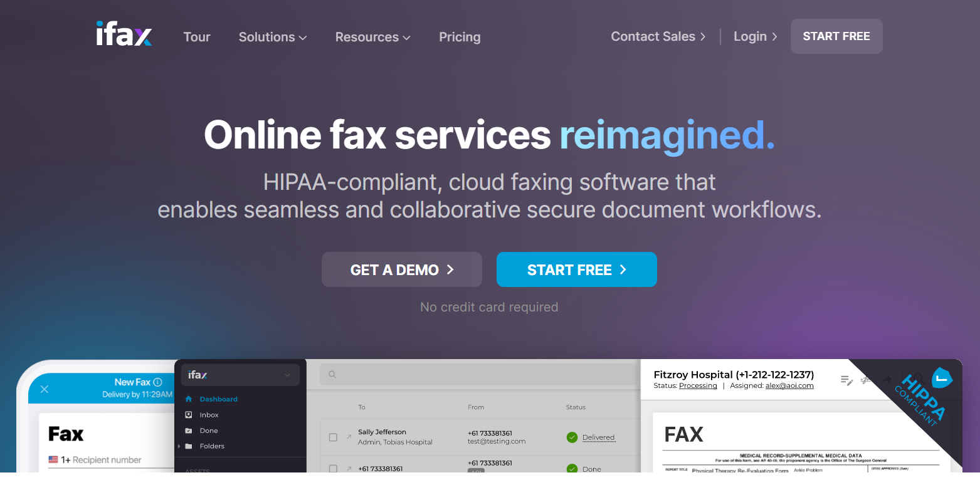The width and height of the screenshot is (980, 480).
Task: Click the Done folder icon in sidebar
Action: 189,430
